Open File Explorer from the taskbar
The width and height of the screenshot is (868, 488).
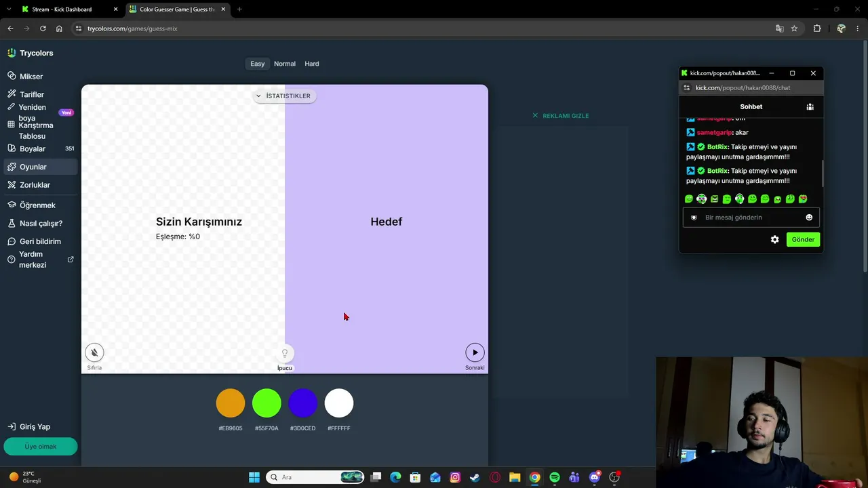[x=515, y=477]
